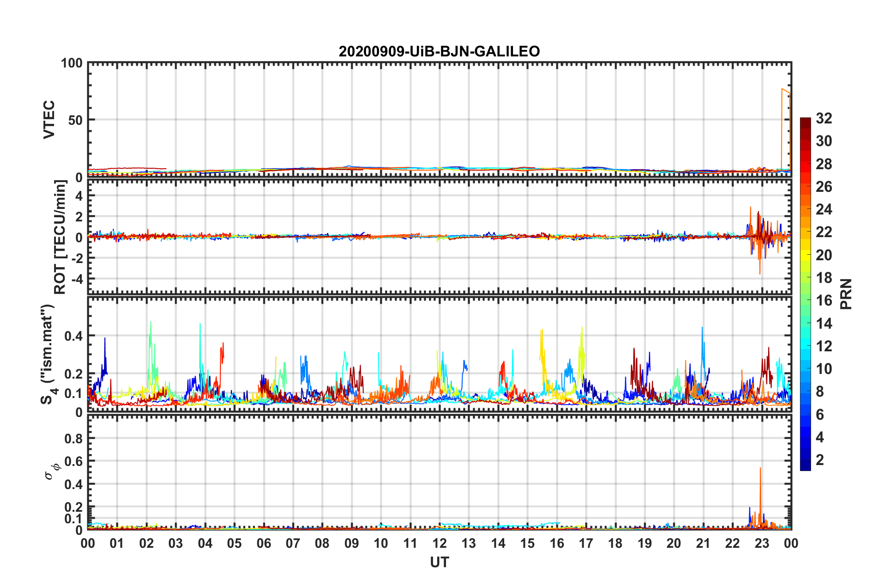The height and width of the screenshot is (588, 879).
Task: Click UT axis hour label 19
Action: point(645,543)
